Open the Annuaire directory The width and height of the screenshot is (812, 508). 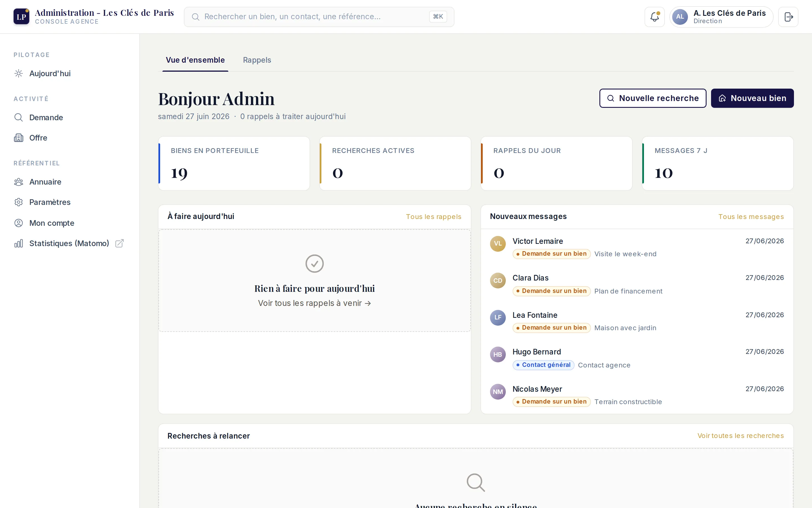click(x=69, y=182)
